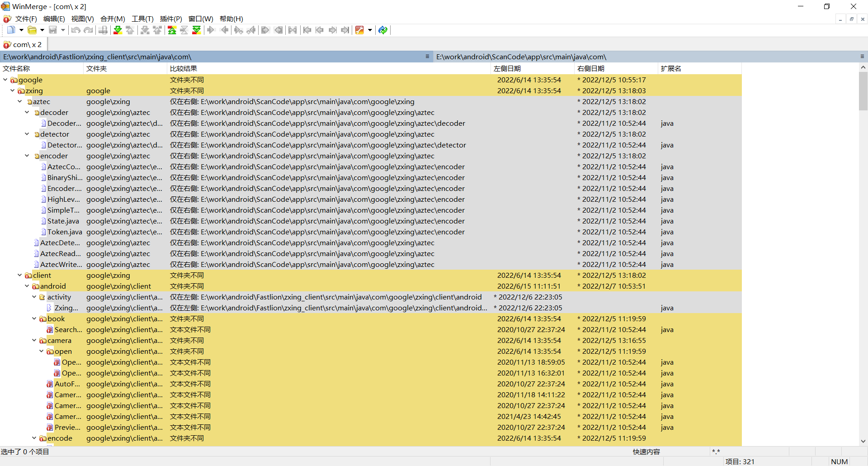Open the Options dropdown arrow
Image resolution: width=868 pixels, height=466 pixels.
370,30
